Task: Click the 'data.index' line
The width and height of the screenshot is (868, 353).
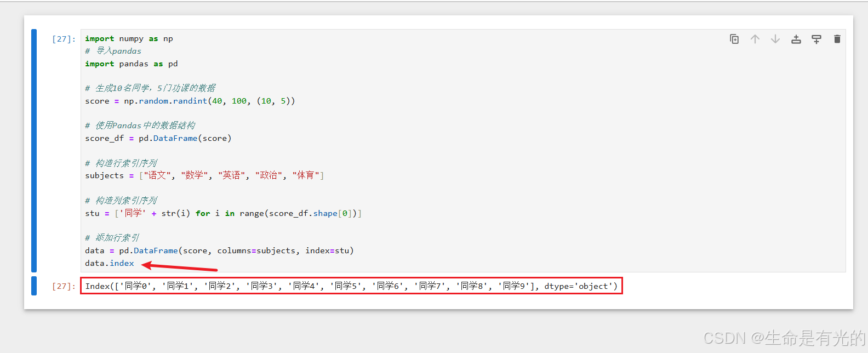Action: pos(110,263)
